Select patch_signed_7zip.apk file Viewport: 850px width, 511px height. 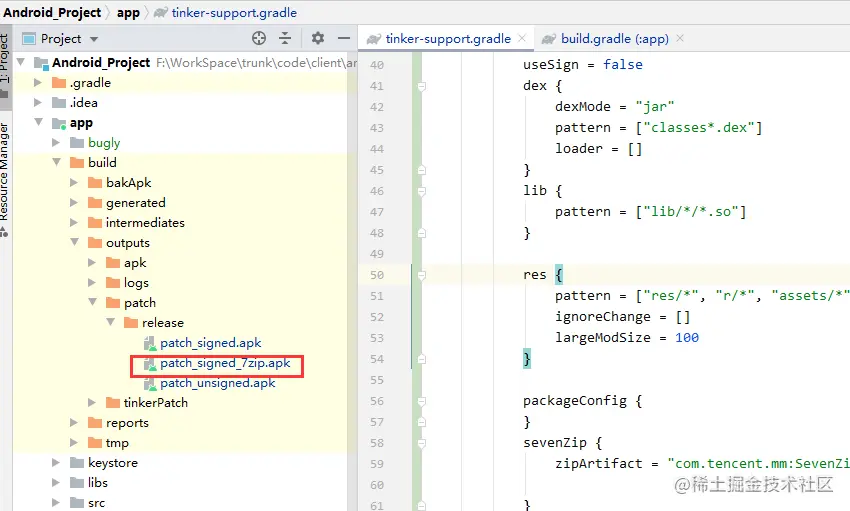[225, 363]
